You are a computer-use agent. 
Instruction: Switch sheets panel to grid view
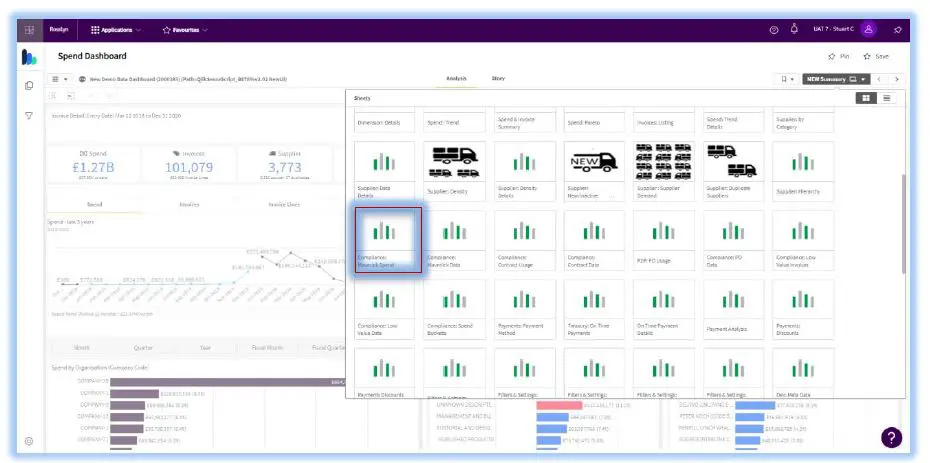click(866, 98)
